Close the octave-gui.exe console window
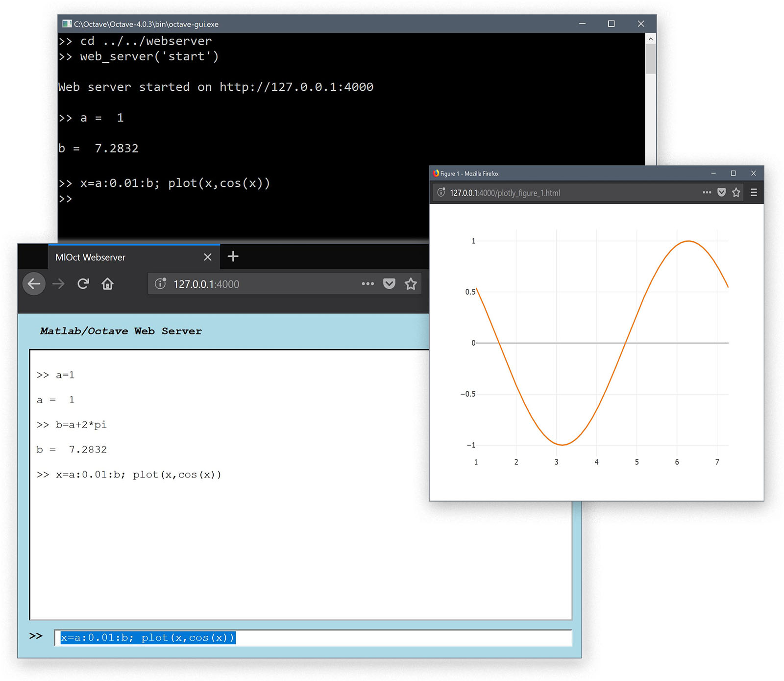784x681 pixels. [x=641, y=24]
